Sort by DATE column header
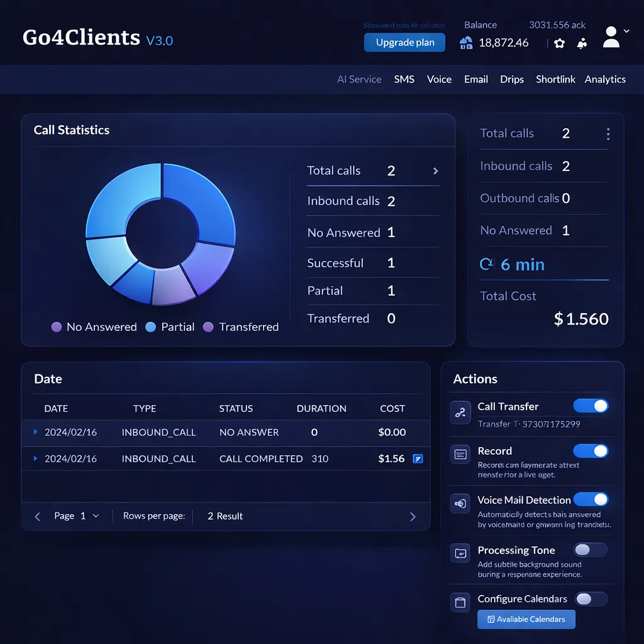This screenshot has width=644, height=644. point(56,408)
